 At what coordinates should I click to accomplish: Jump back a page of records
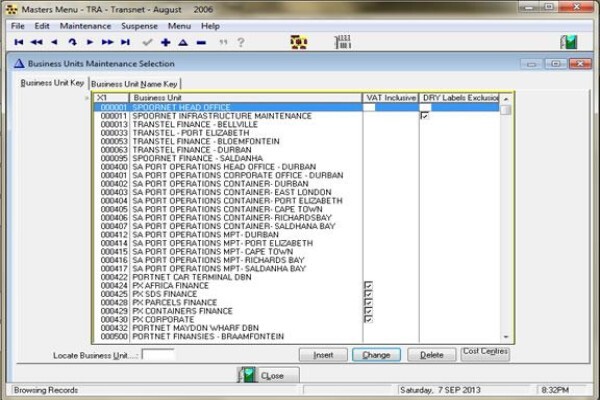pos(36,42)
